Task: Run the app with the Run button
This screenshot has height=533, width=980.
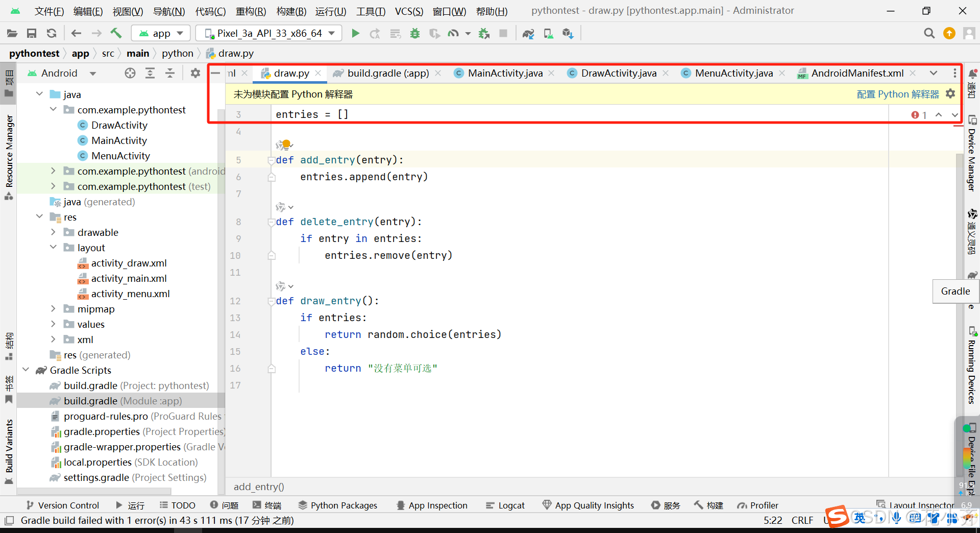Action: point(355,33)
